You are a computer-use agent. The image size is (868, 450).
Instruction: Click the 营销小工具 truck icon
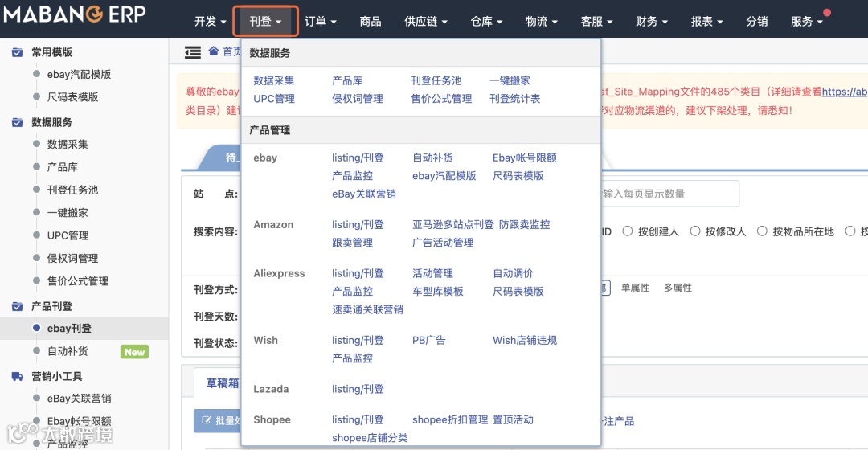click(17, 376)
